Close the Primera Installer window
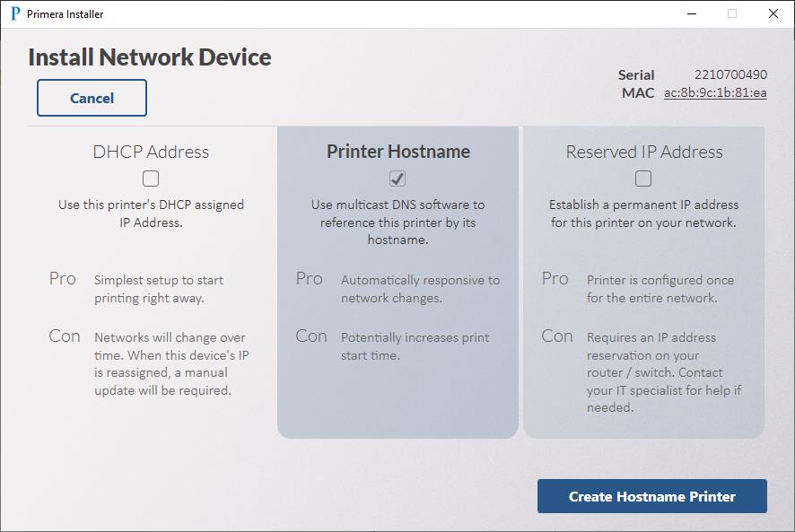This screenshot has height=532, width=795. click(773, 13)
